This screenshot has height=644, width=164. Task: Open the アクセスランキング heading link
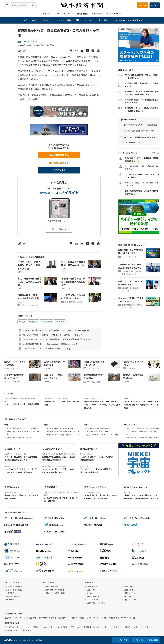point(129,153)
